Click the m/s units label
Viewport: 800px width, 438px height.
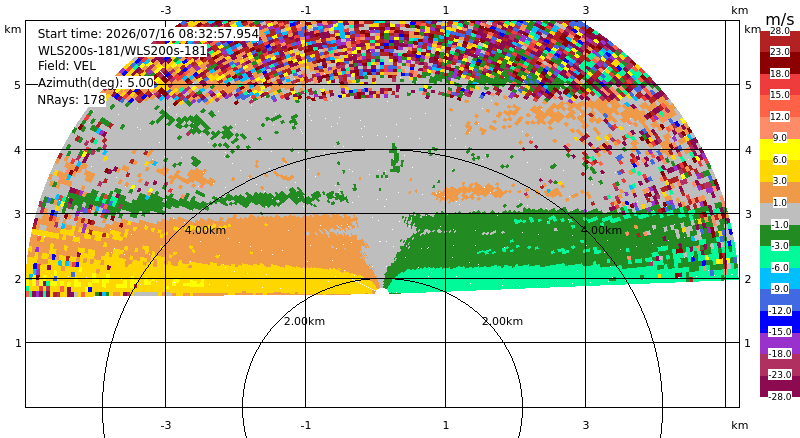[x=780, y=19]
